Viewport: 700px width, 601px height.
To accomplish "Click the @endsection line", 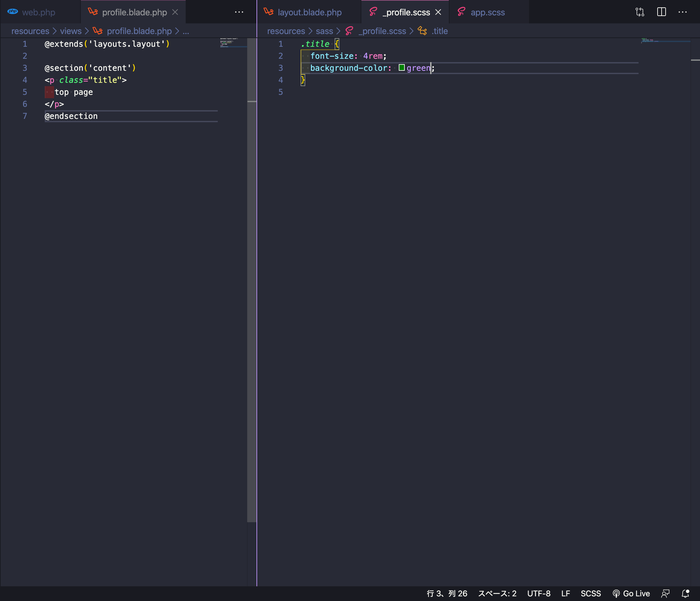I will 71,116.
